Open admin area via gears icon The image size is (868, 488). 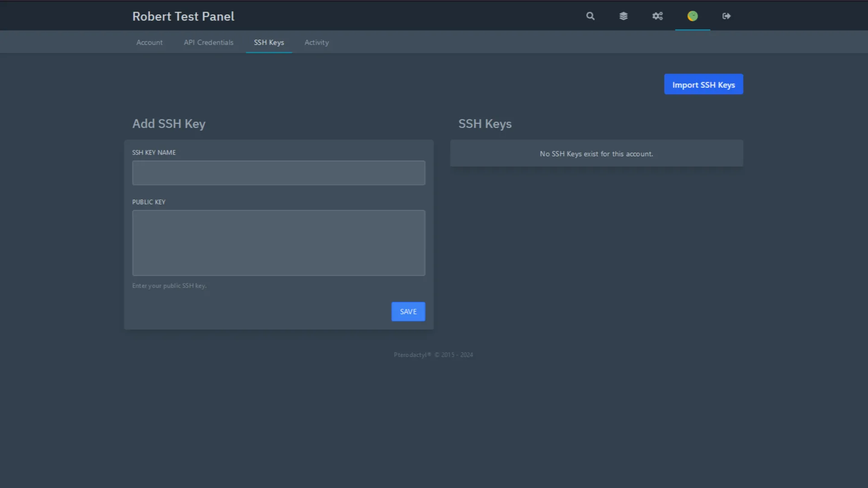657,16
